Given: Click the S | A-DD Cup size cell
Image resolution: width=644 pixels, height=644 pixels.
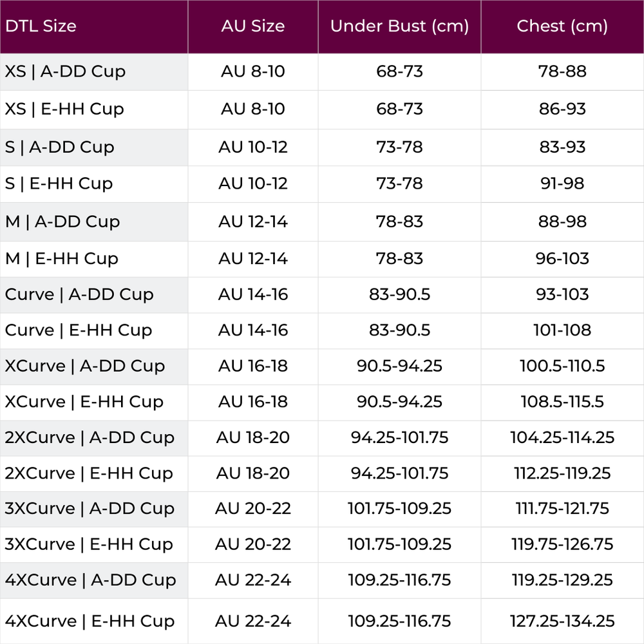Looking at the screenshot, I should point(59,147).
